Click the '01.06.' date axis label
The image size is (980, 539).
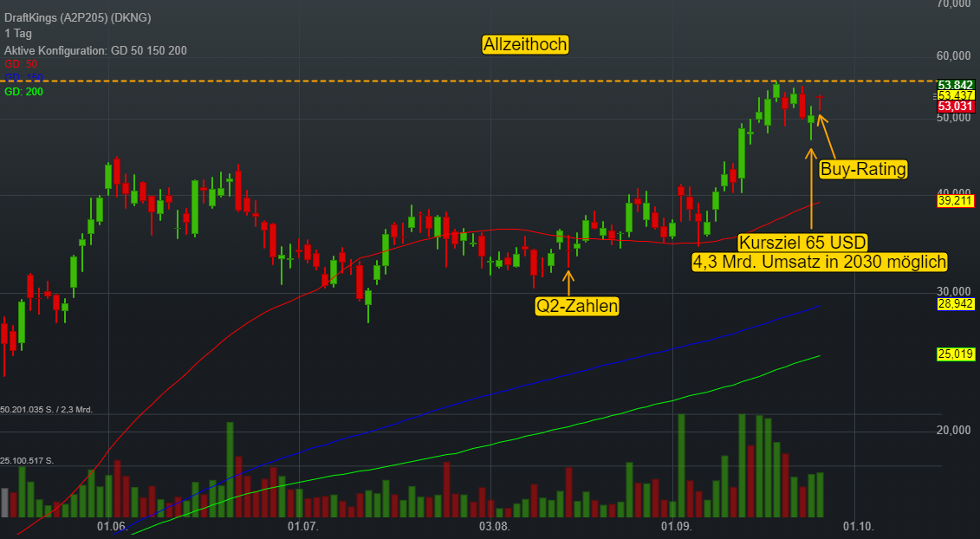112,527
